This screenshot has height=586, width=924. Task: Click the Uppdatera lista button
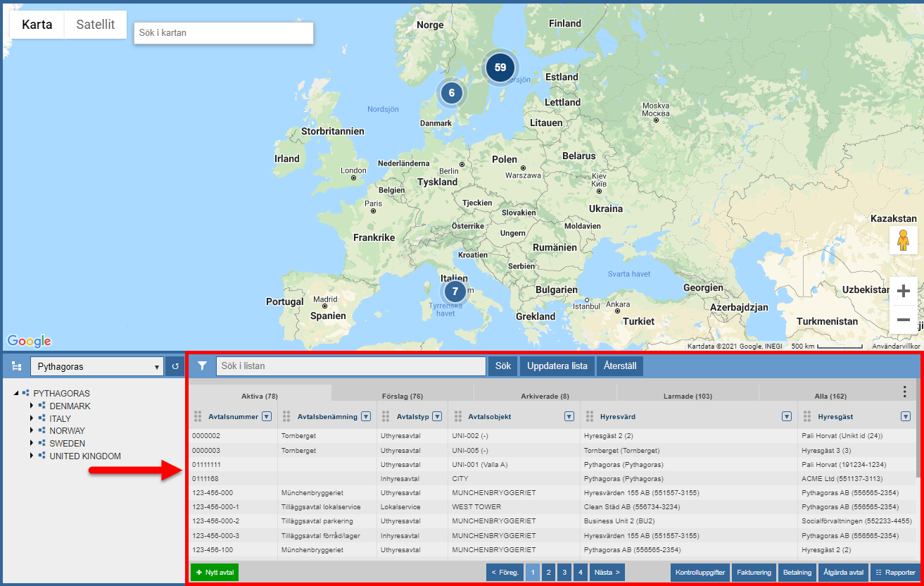(557, 366)
